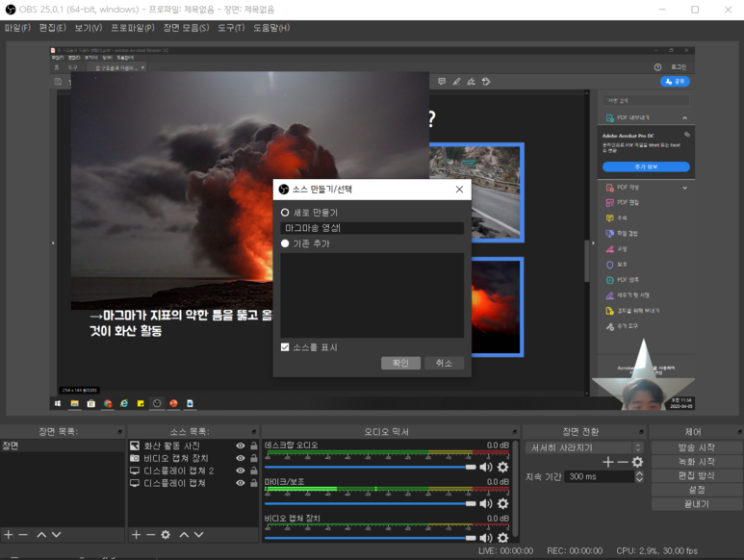744x560 pixels.
Task: Pop out the 오디오 믹서 dock
Action: tap(515, 432)
